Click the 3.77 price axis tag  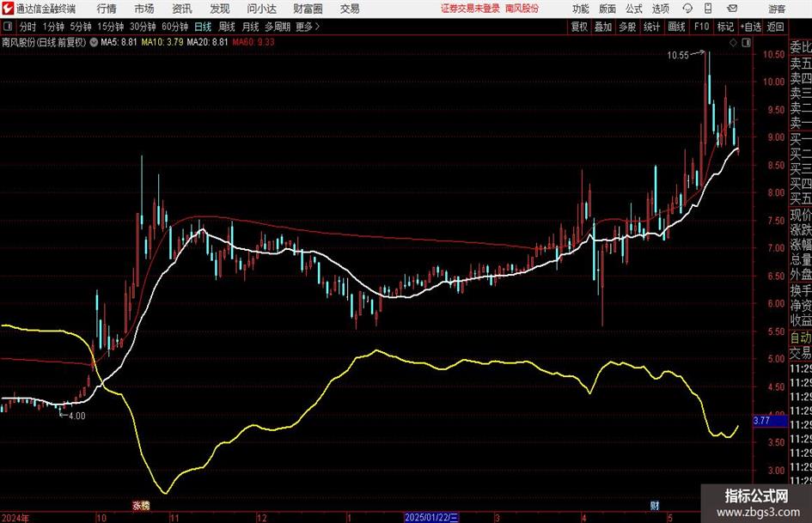(x=770, y=421)
